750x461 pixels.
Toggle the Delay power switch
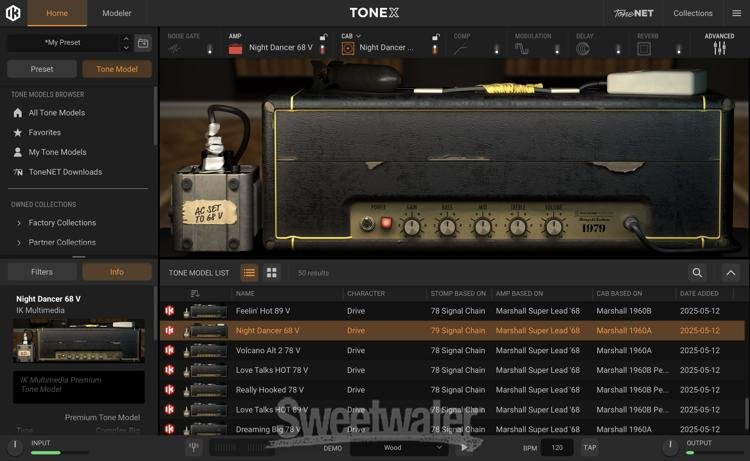click(618, 49)
